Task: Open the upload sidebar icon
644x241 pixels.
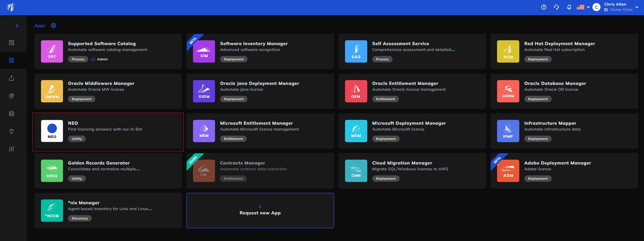Action: 11,78
